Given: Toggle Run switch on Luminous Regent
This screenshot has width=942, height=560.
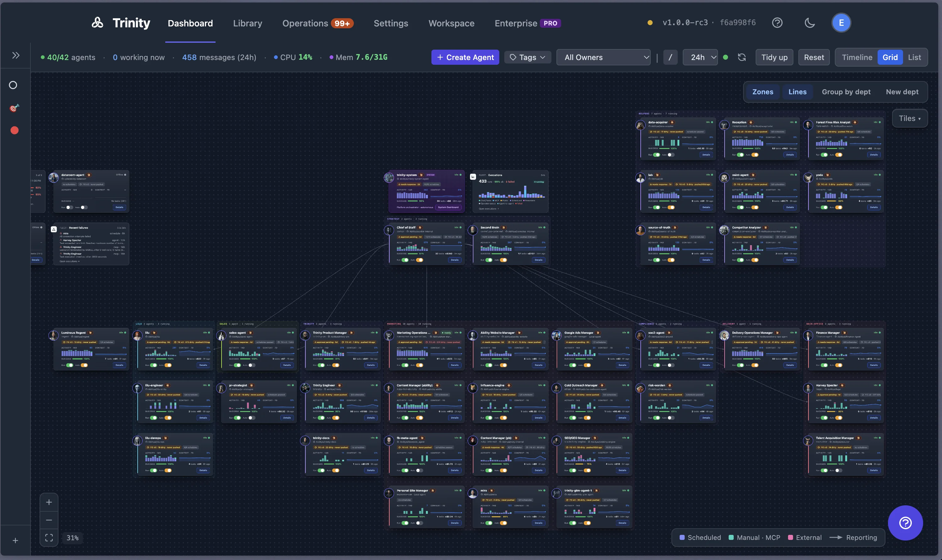Looking at the screenshot, I should [x=69, y=365].
